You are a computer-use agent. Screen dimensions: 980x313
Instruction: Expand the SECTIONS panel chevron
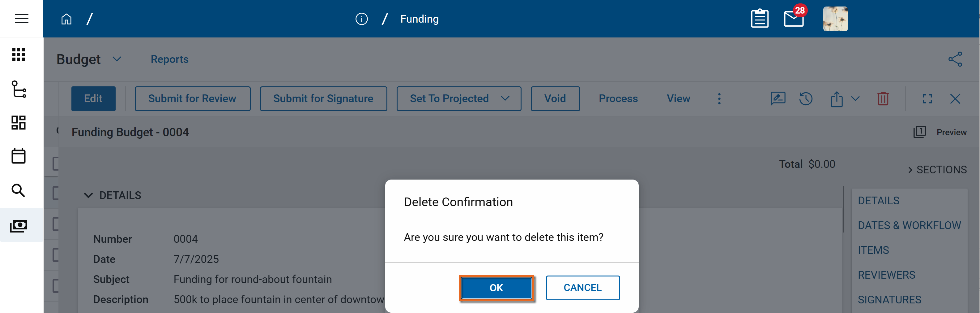910,170
